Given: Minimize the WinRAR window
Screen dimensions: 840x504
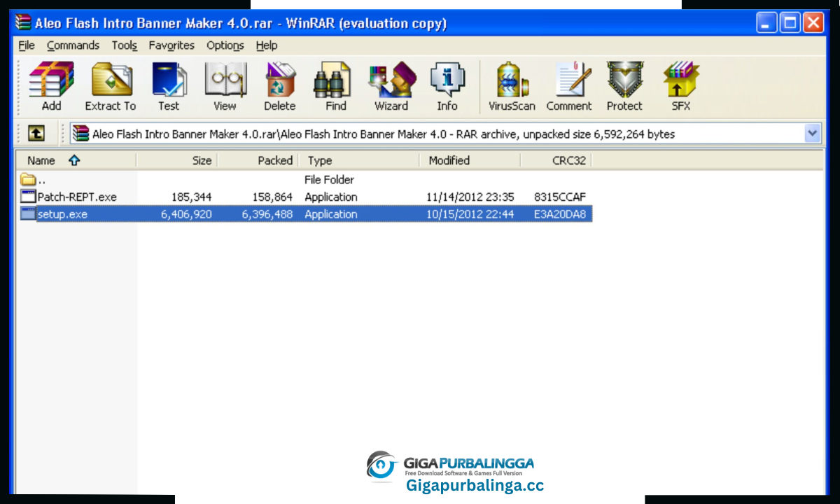Looking at the screenshot, I should (767, 23).
